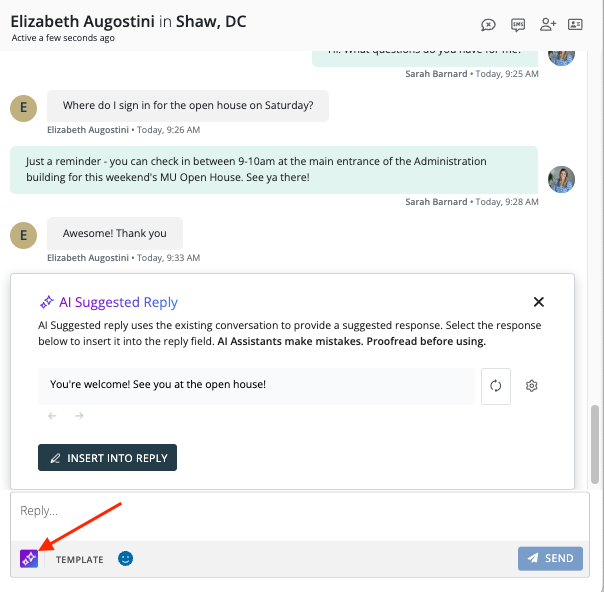Select the suggested "You're welcome" response
Viewport: 604px width, 592px height.
256,384
